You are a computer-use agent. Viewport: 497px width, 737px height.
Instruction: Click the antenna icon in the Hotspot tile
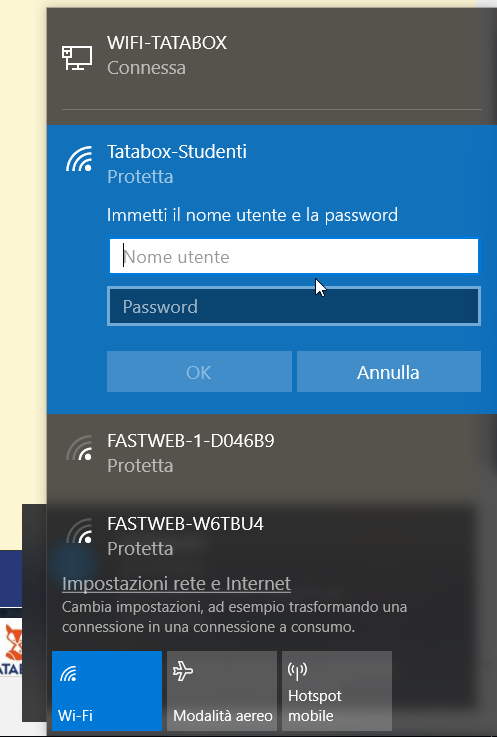(x=297, y=671)
